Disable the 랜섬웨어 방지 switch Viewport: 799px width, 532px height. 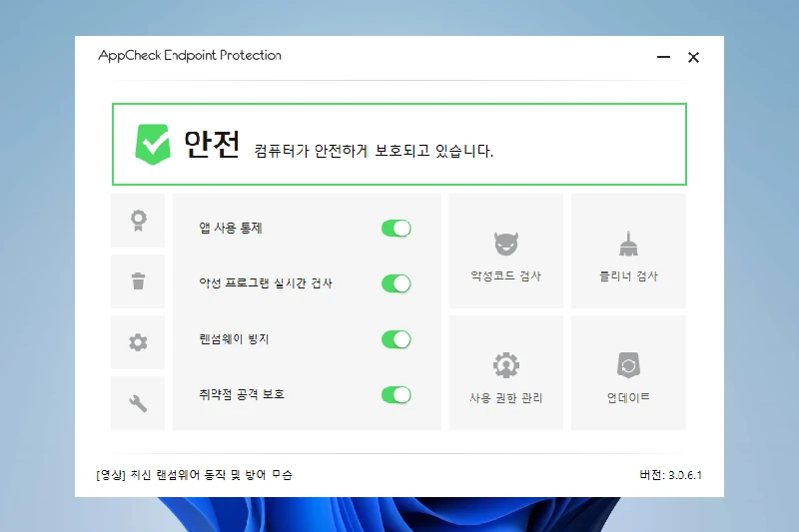(x=396, y=339)
